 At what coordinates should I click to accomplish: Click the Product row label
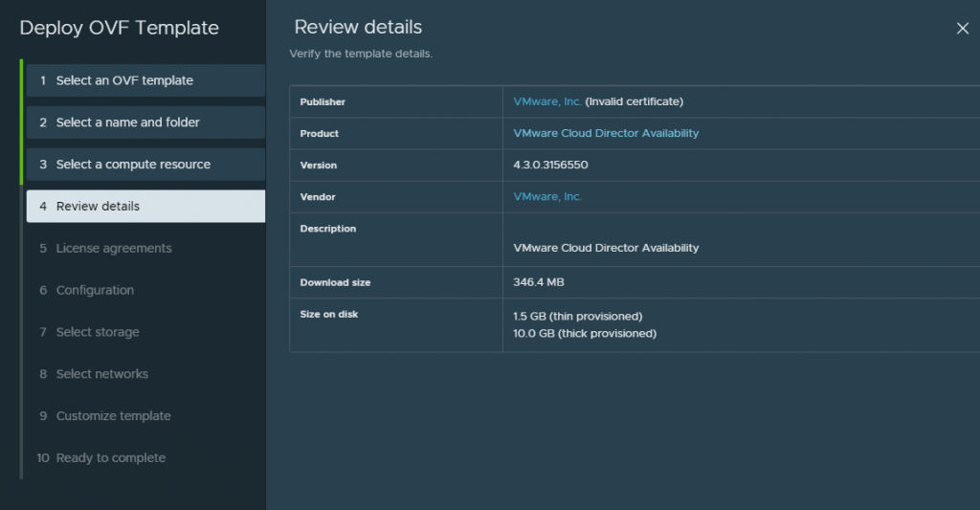tap(320, 134)
